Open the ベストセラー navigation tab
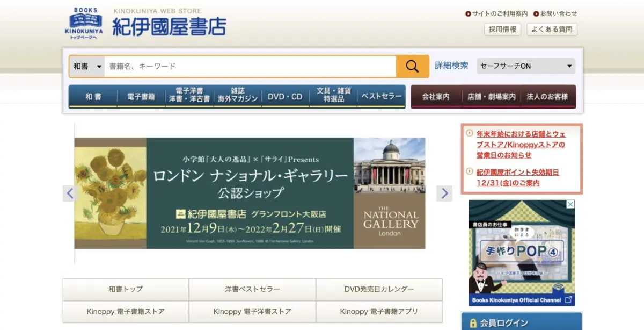The height and width of the screenshot is (330, 644). click(382, 97)
